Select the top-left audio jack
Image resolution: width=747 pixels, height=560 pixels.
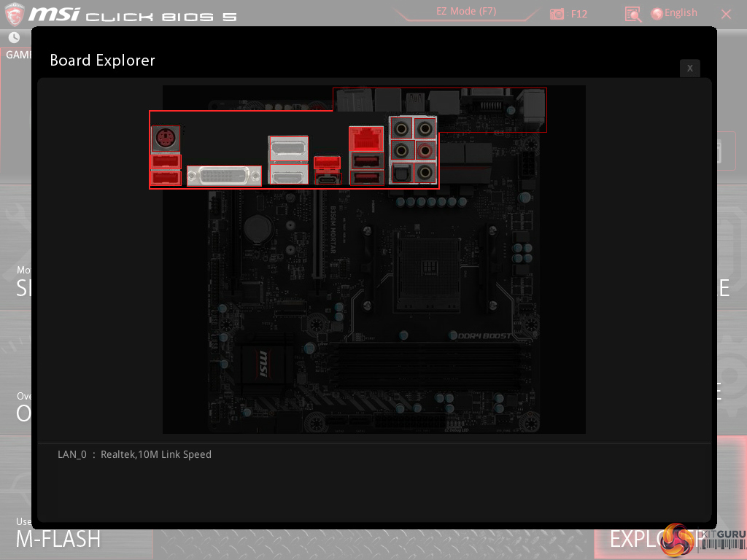(401, 128)
